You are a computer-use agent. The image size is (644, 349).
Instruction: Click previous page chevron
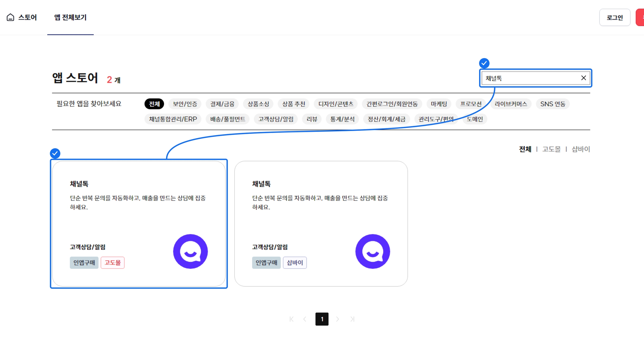point(305,319)
